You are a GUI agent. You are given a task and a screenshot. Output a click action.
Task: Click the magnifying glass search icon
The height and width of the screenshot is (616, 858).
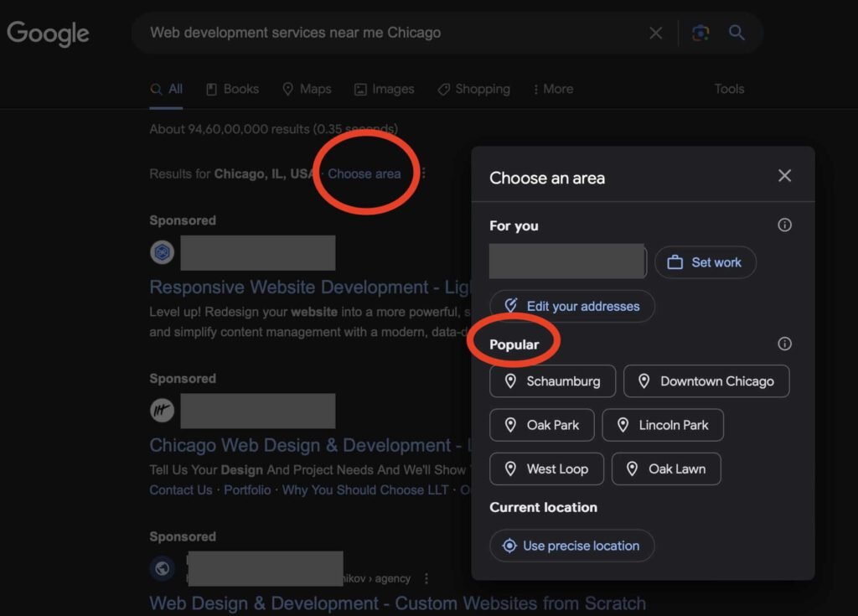click(x=737, y=33)
